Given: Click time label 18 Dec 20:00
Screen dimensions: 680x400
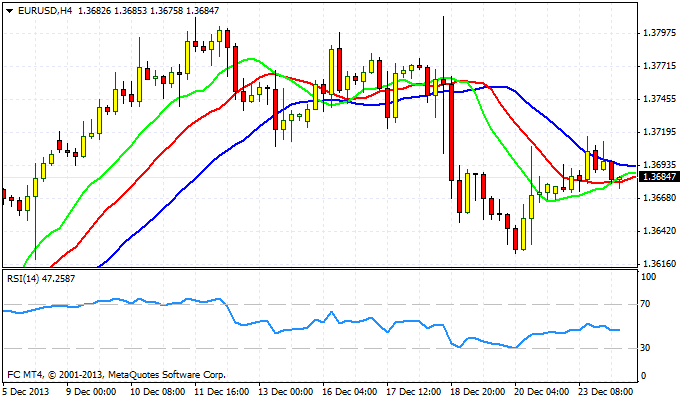Looking at the screenshot, I should [478, 392].
